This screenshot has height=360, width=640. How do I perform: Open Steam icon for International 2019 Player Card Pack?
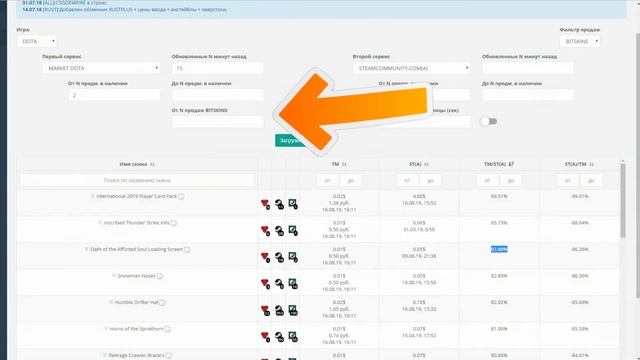point(279,204)
